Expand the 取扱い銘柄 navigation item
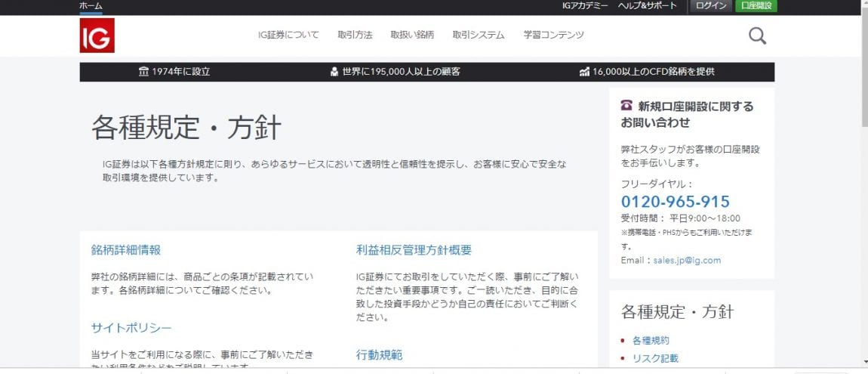The image size is (868, 374). click(x=412, y=35)
